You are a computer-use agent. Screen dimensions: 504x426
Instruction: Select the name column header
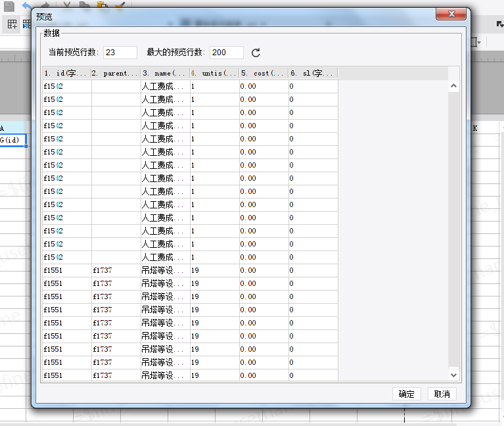tap(165, 74)
